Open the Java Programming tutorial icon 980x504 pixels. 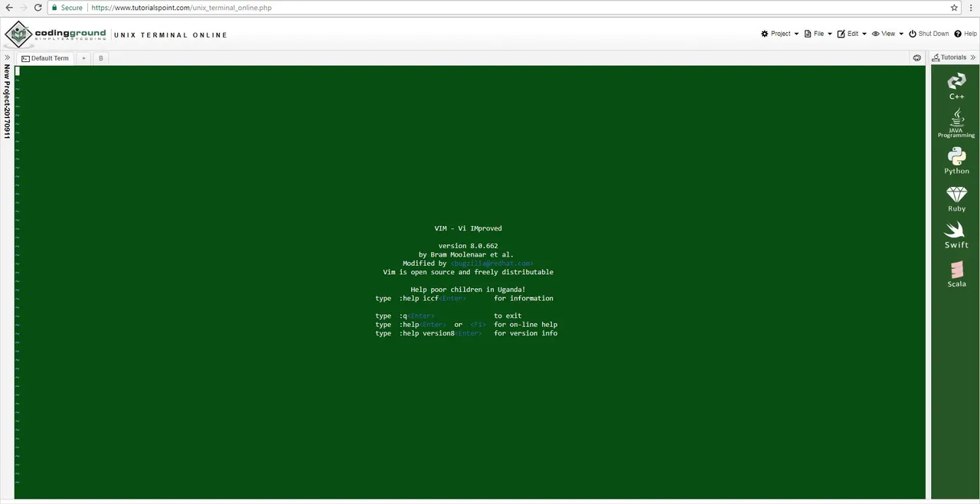tap(956, 123)
